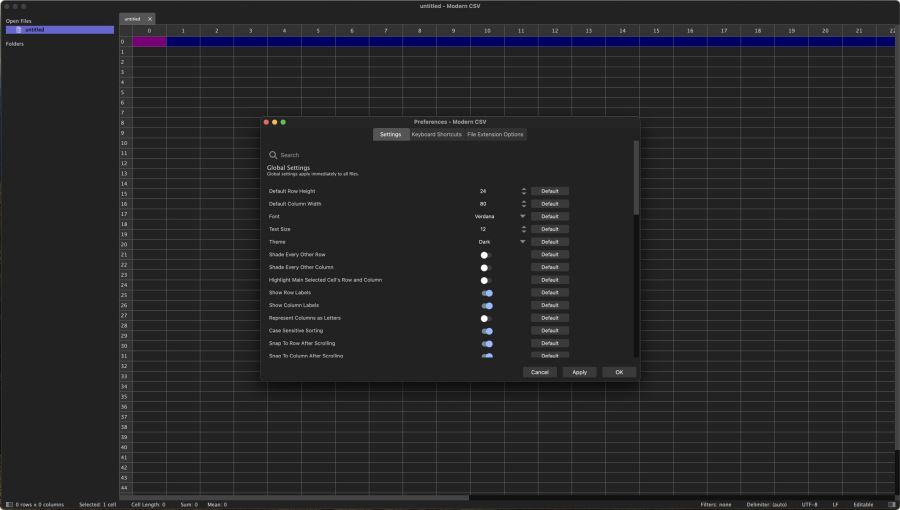The image size is (900, 510).
Task: Click the Default Row Height stepper arrows
Action: pos(523,191)
